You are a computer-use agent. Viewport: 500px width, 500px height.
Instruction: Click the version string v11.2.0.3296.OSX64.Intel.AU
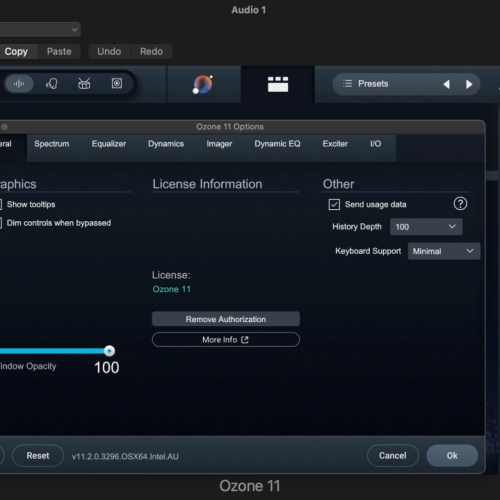[125, 457]
